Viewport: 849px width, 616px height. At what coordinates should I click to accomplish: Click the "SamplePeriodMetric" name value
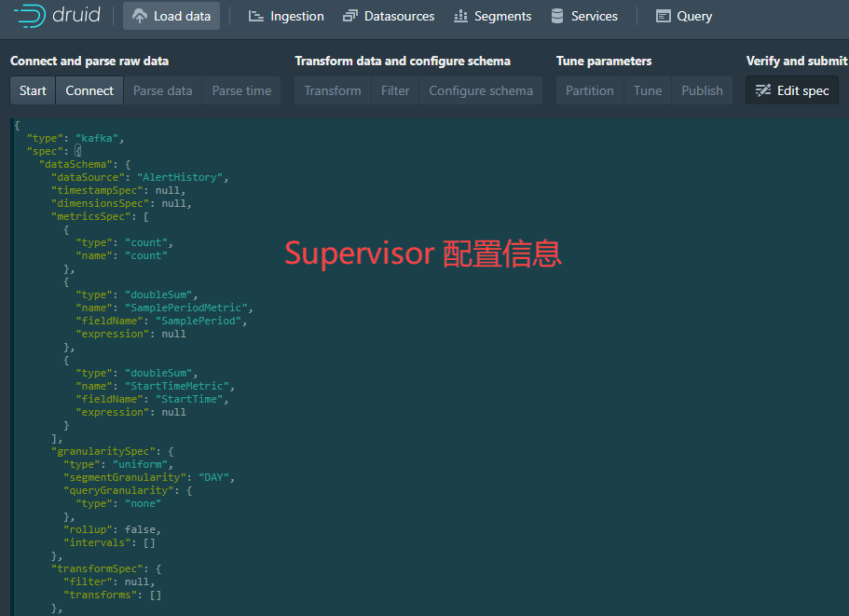(185, 308)
